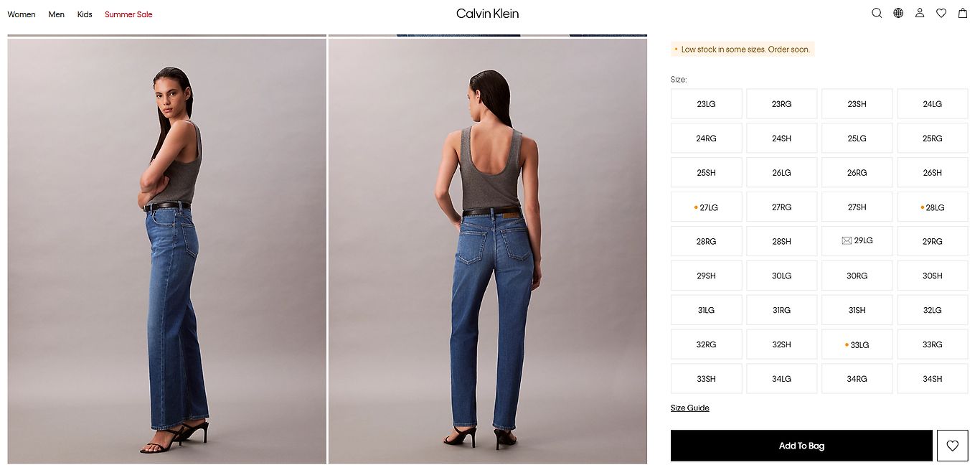Choose size 27RG option
This screenshot has width=980, height=465.
[x=782, y=207]
